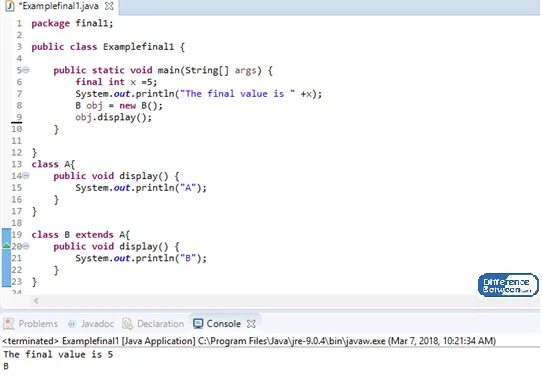Close the Examplefinal1.java editor tab
The image size is (542, 377).
109,6
